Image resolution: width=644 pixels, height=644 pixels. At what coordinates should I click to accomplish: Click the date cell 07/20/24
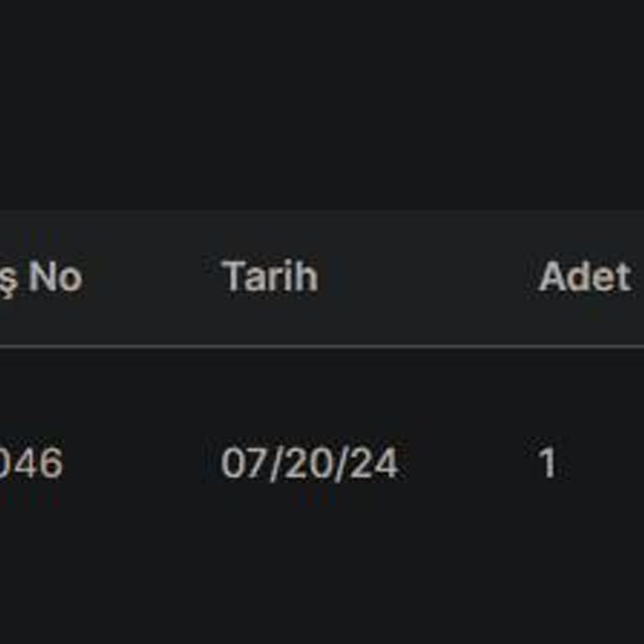pyautogui.click(x=309, y=464)
